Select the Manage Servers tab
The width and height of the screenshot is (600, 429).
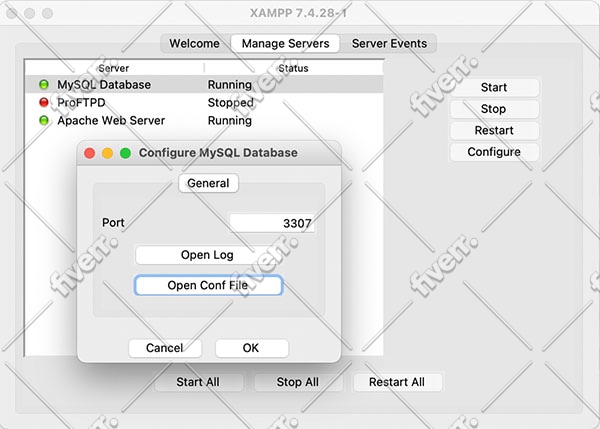(x=285, y=43)
